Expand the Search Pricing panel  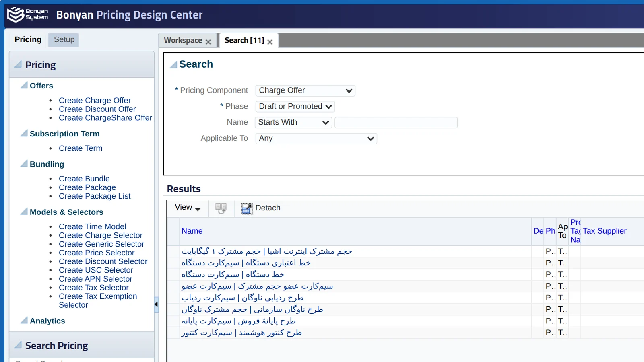tap(18, 345)
